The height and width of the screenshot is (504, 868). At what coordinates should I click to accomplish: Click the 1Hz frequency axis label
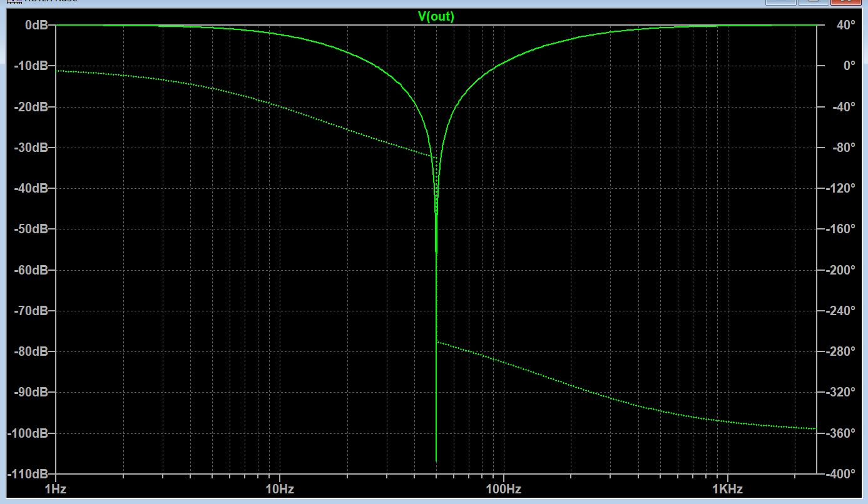pos(56,488)
